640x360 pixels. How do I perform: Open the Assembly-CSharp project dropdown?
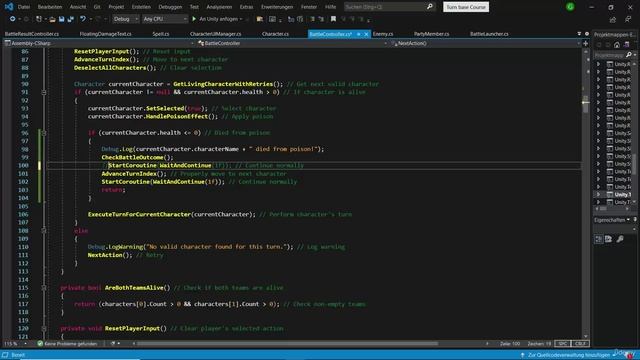(99, 43)
